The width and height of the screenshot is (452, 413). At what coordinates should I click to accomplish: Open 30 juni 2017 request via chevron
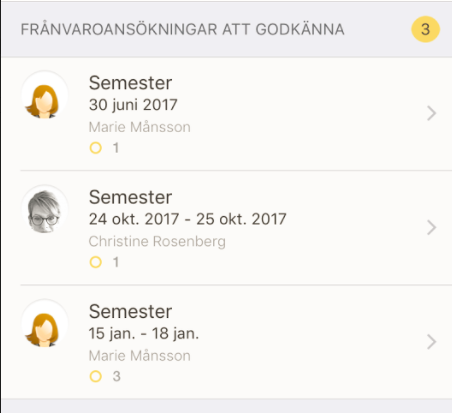432,113
